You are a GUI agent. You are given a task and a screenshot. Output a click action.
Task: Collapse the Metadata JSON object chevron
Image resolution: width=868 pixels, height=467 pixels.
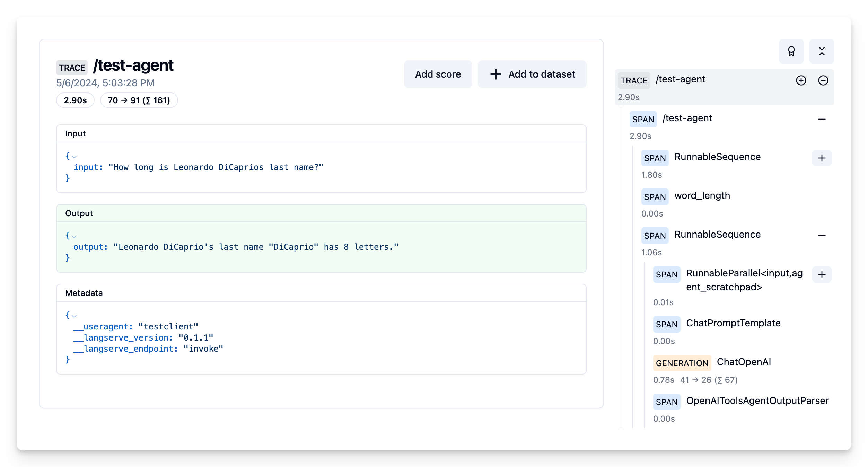point(74,316)
